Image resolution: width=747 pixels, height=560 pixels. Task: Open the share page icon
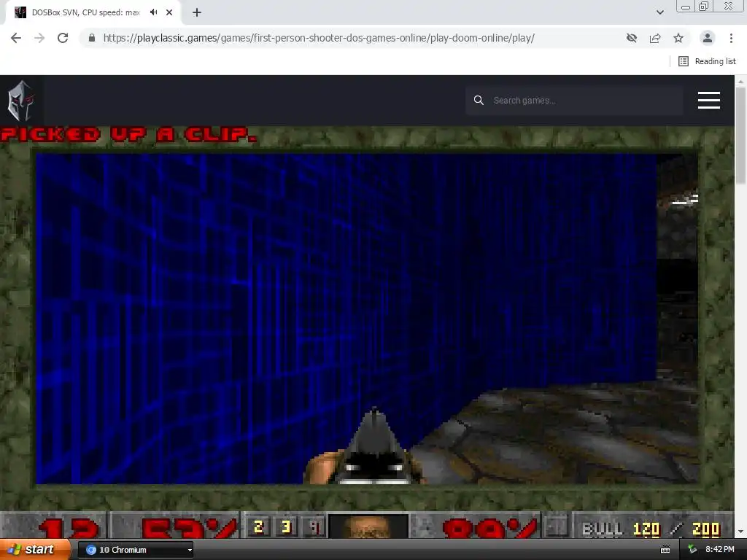pyautogui.click(x=655, y=38)
